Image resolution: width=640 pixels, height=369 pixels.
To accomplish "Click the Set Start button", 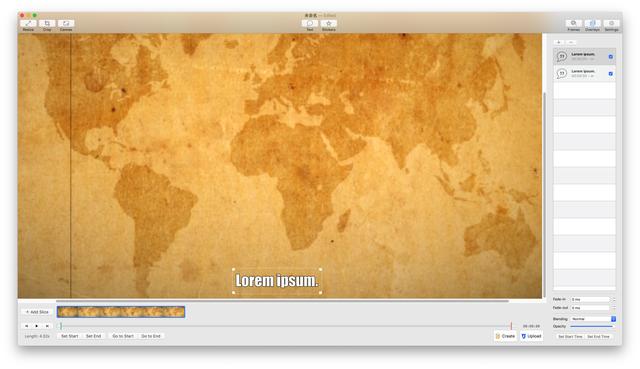I will (x=70, y=336).
